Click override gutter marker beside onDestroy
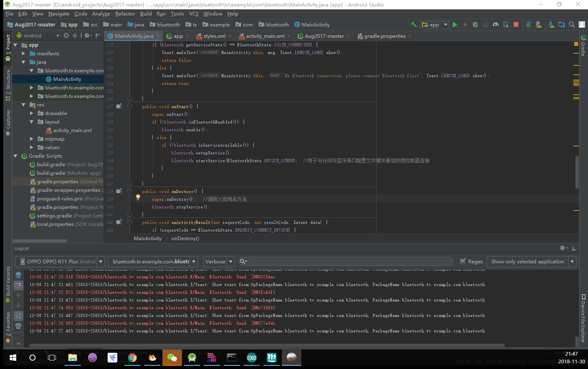 [x=119, y=191]
